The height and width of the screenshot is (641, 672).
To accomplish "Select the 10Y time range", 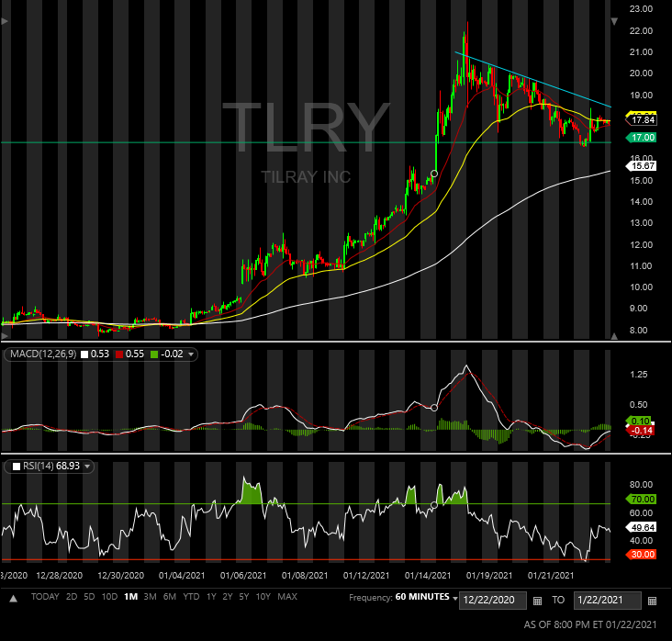I will pyautogui.click(x=263, y=597).
